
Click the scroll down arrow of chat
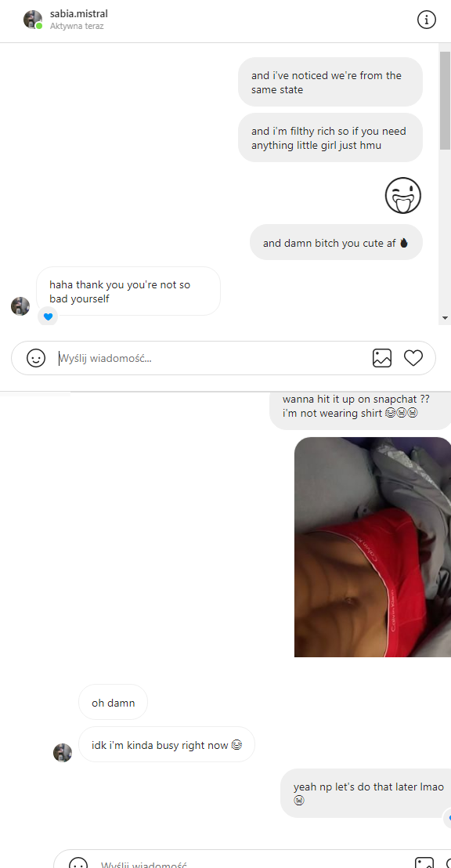(445, 318)
